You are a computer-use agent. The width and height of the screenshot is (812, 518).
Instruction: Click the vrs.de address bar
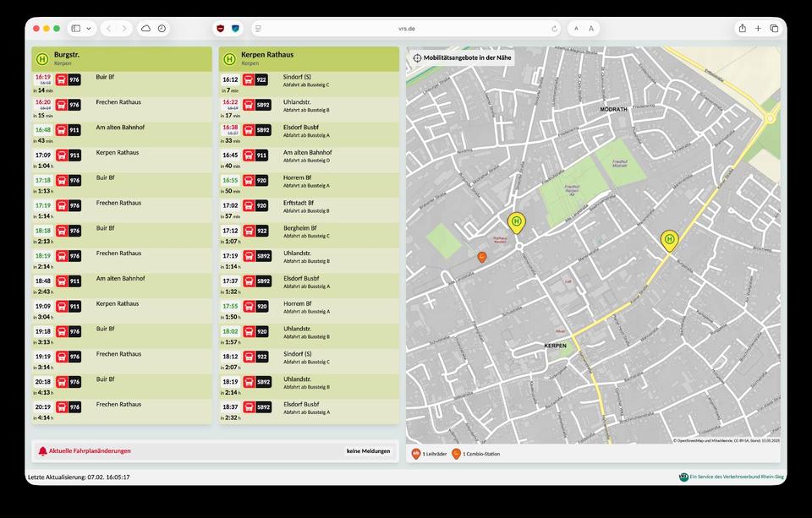click(x=407, y=29)
